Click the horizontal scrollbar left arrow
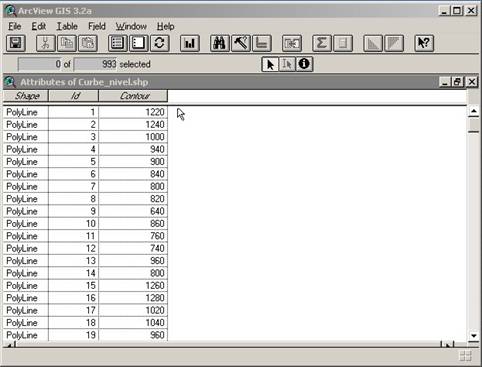Screen dimensions: 482x367 pos(9,345)
